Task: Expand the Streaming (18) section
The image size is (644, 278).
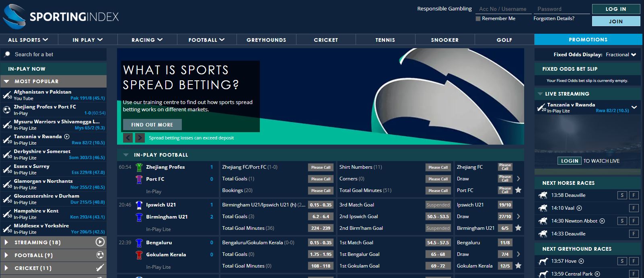Action: (6, 242)
